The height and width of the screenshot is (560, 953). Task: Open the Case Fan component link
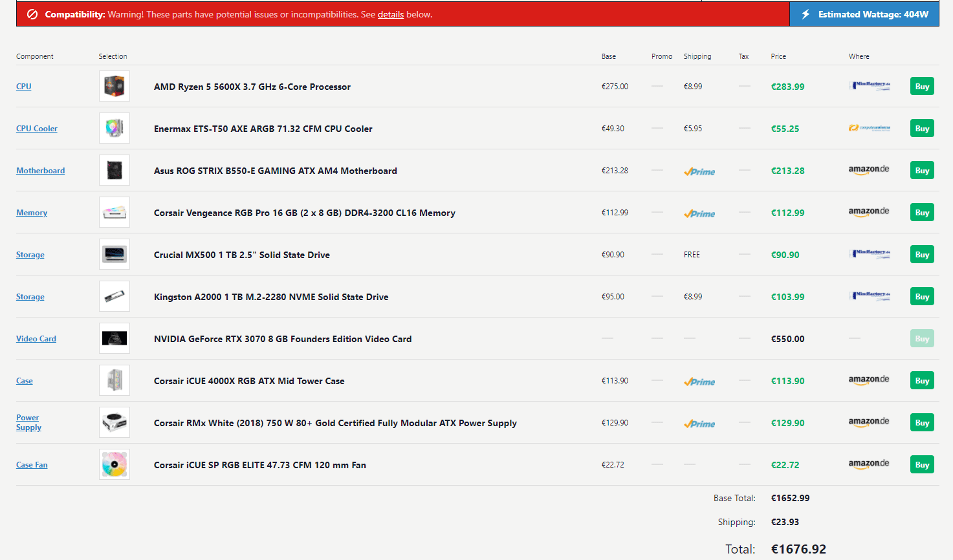pos(32,465)
